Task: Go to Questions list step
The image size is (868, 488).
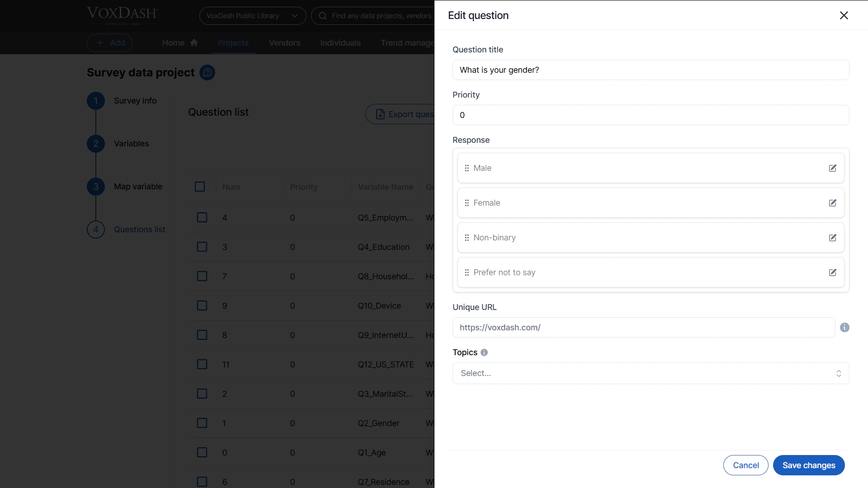Action: click(140, 230)
